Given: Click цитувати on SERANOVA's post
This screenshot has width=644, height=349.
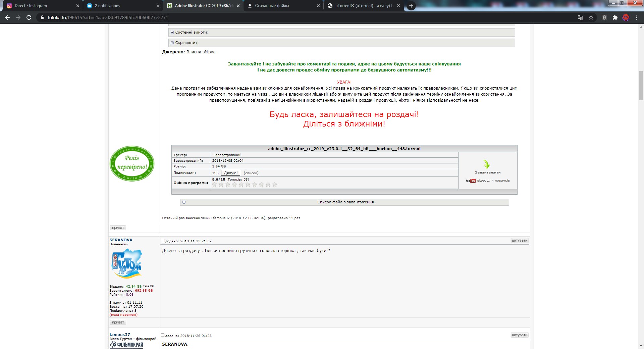Looking at the screenshot, I should (520, 240).
